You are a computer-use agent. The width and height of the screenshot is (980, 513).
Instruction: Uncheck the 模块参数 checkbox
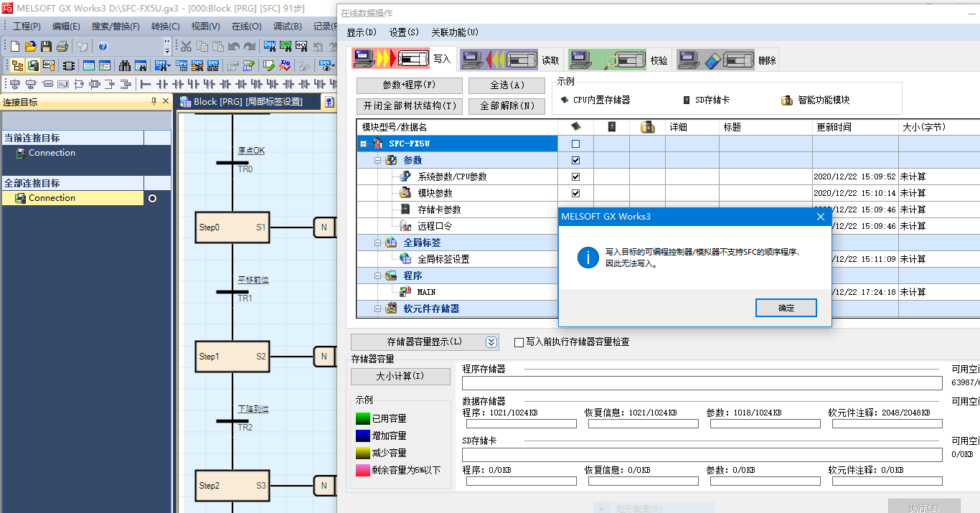coord(575,193)
